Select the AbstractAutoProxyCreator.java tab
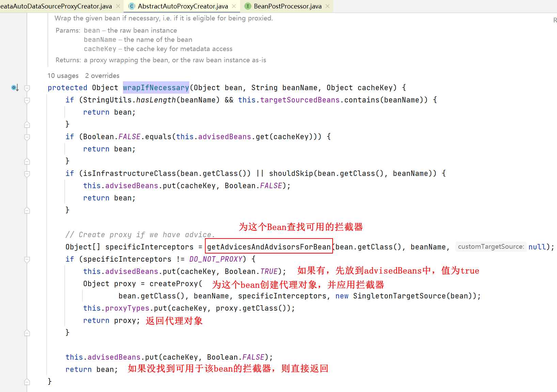Viewport: 557px width, 392px height. (x=182, y=6)
